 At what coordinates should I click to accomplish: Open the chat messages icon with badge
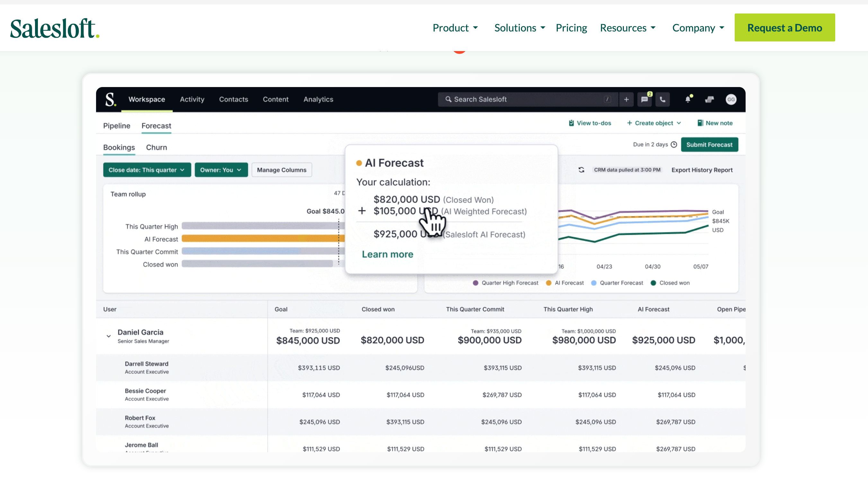coord(645,99)
